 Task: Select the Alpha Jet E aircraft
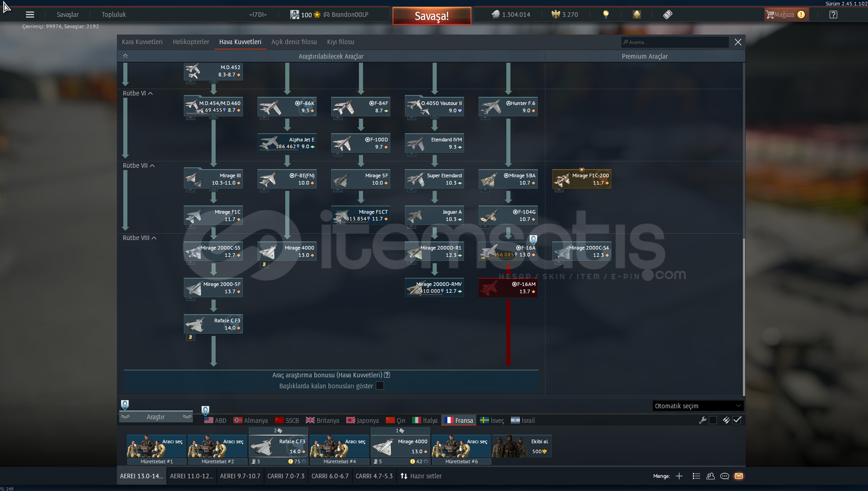pyautogui.click(x=287, y=143)
